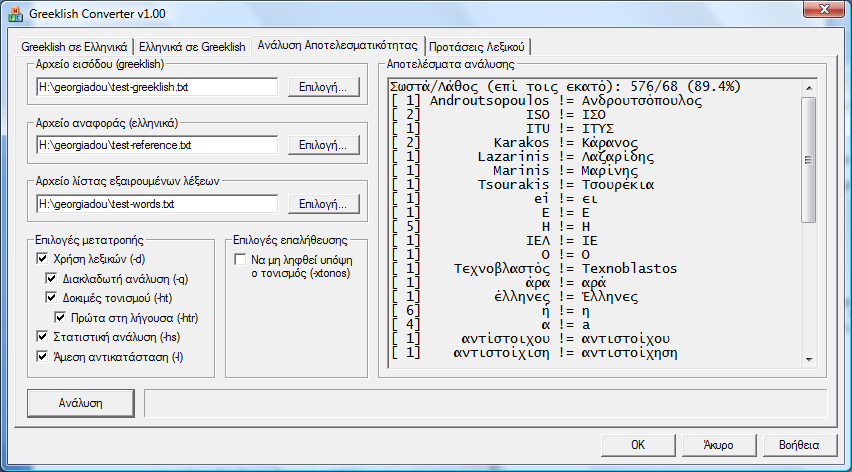This screenshot has height=472, width=852.
Task: Switch to the Greeklish σε Ελληνικά tab
Action: pyautogui.click(x=74, y=47)
